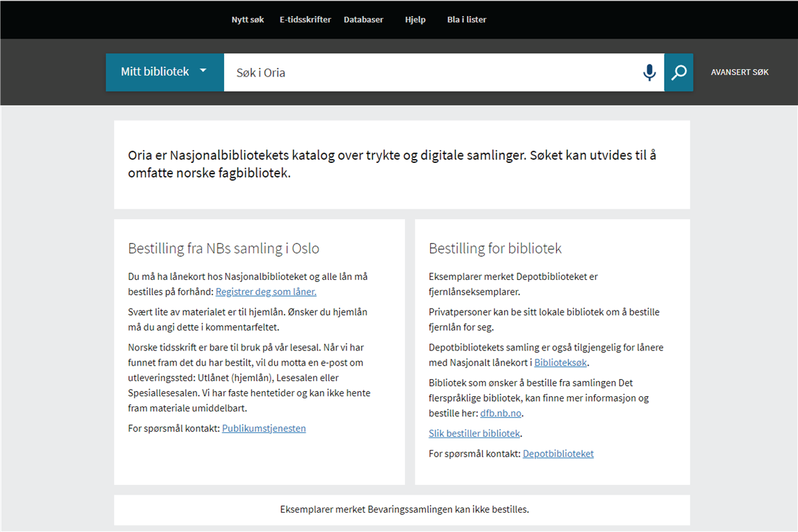
Task: Open the Hjelp menu item
Action: tap(415, 20)
